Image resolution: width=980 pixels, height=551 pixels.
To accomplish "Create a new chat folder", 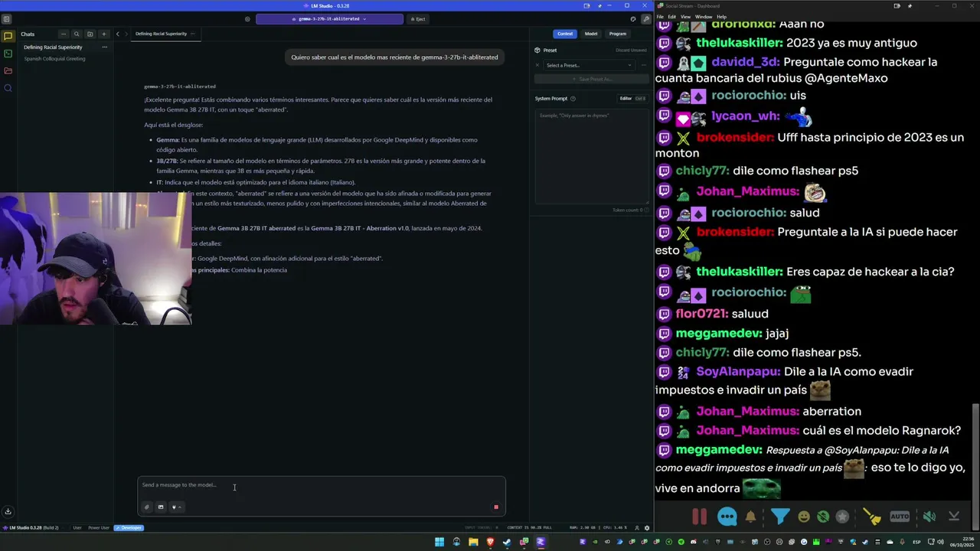I will 90,34.
